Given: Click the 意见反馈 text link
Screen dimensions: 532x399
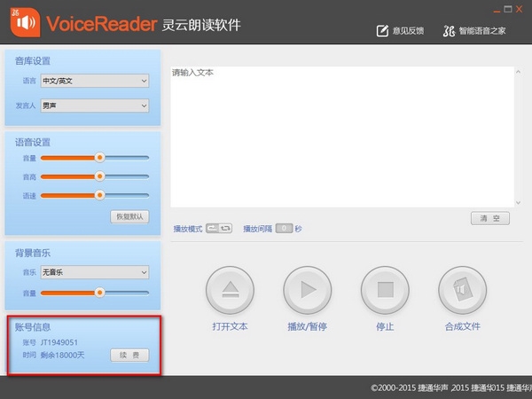Looking at the screenshot, I should pyautogui.click(x=408, y=31).
